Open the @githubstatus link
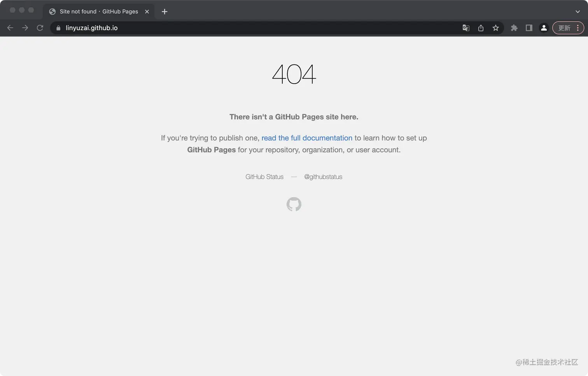This screenshot has height=376, width=588. [x=323, y=177]
